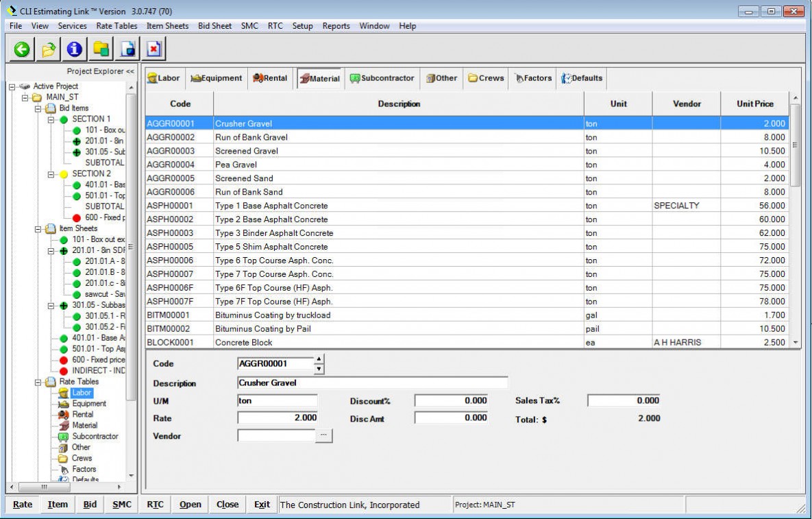Switch to the Subcontractor tab
812x519 pixels.
point(382,78)
